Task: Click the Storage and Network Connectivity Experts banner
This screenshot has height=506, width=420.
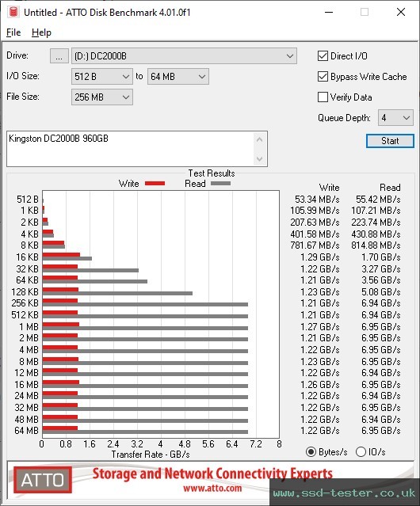Action: click(x=212, y=474)
